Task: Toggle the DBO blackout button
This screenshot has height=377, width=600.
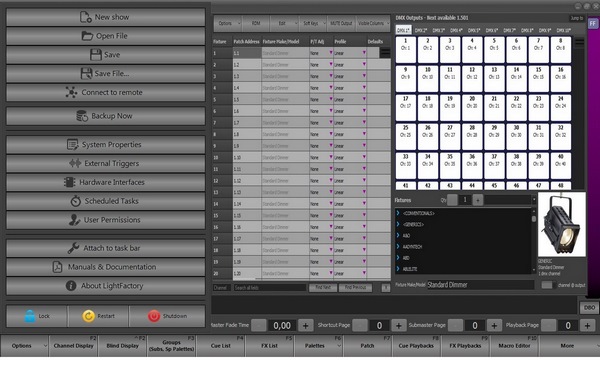Action: point(589,307)
